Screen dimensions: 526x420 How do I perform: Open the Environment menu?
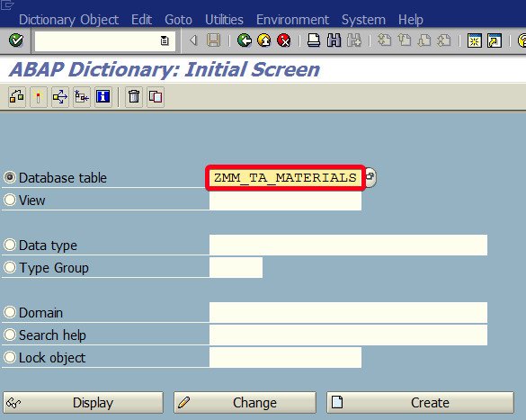(292, 20)
